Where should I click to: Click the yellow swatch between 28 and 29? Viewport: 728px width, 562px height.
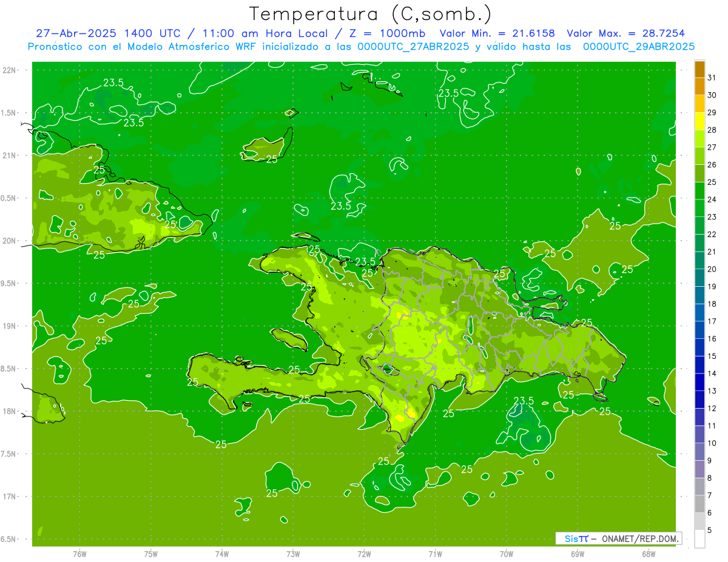click(699, 121)
